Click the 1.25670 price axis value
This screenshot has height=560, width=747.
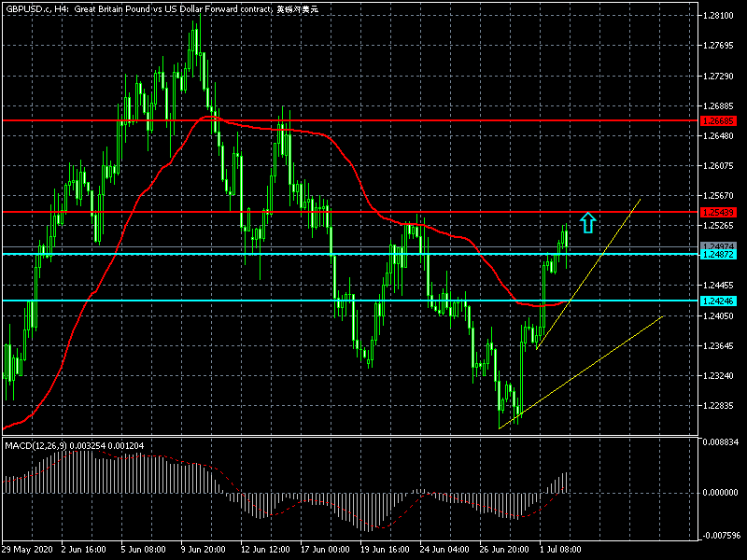[x=718, y=196]
